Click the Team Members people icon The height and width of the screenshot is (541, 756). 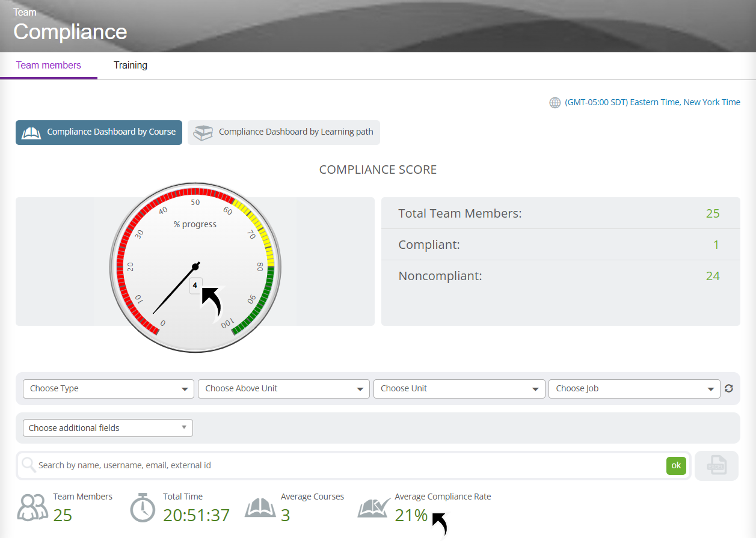(32, 507)
